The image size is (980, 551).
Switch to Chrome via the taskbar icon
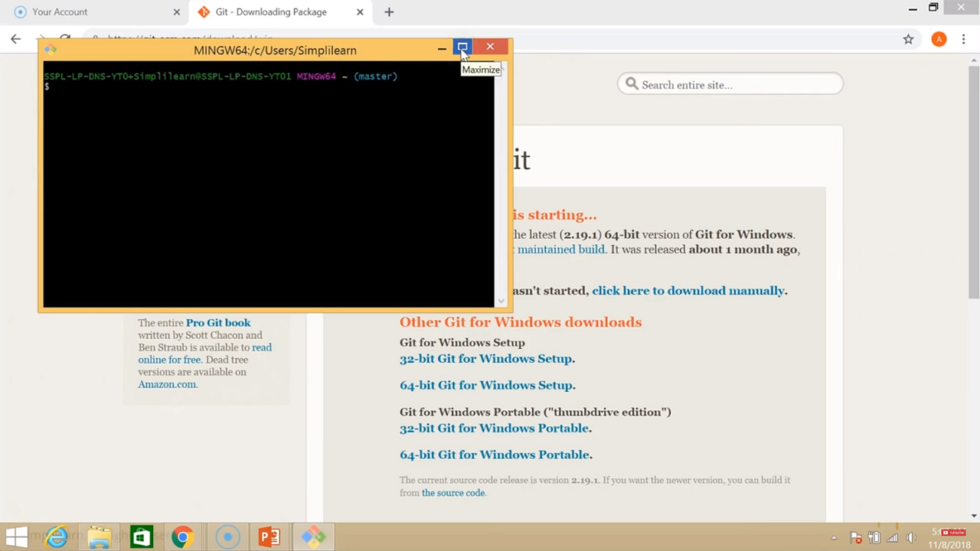tap(182, 537)
